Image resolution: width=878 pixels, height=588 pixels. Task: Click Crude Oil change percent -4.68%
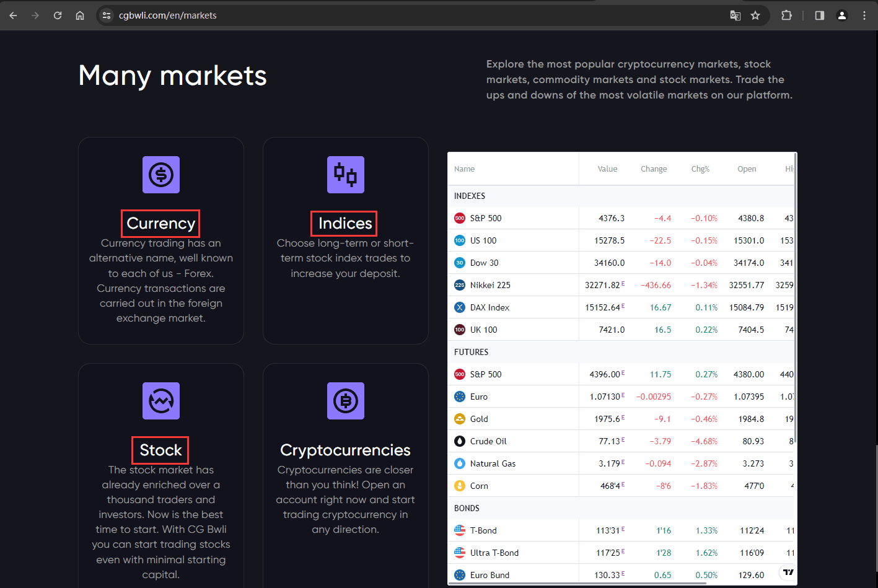[705, 441]
